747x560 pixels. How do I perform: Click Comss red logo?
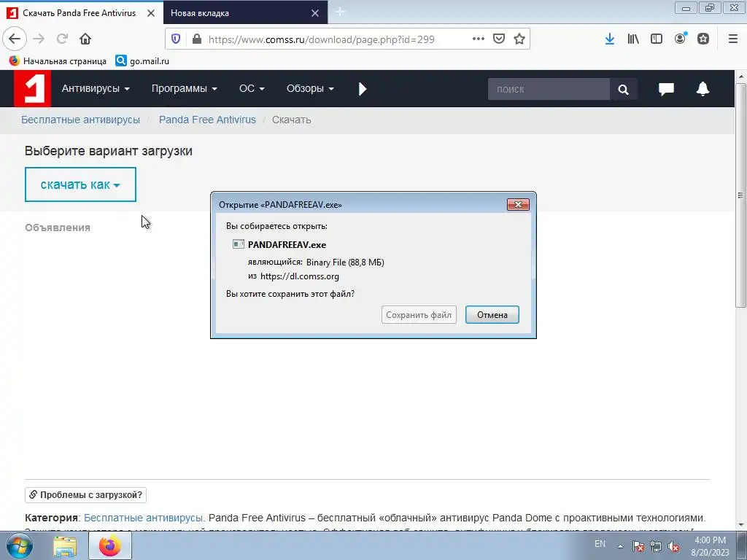[32, 88]
